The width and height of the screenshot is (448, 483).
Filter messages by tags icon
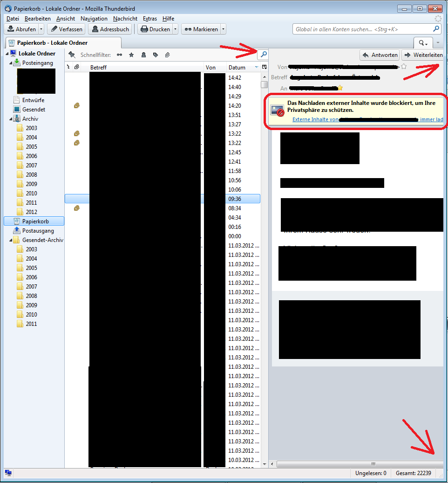point(156,55)
